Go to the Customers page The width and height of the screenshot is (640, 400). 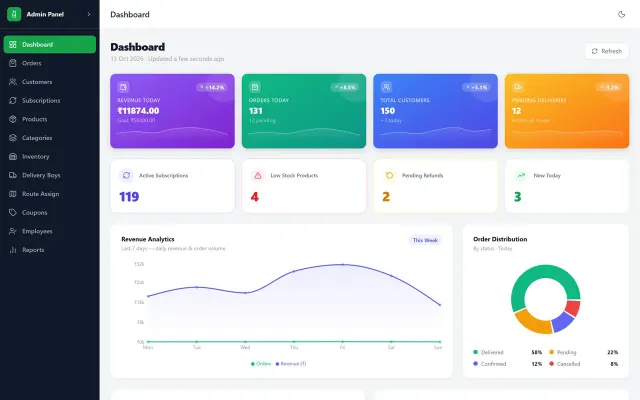50,82
